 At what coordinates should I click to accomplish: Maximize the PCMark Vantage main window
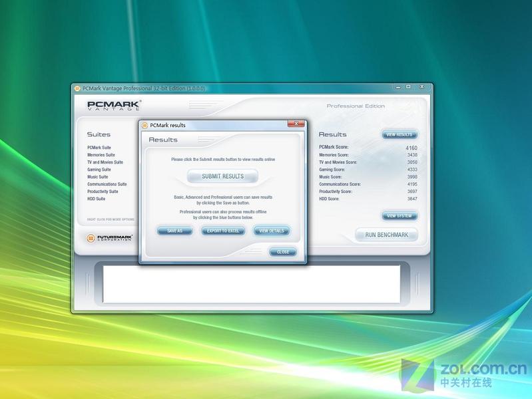click(x=408, y=87)
